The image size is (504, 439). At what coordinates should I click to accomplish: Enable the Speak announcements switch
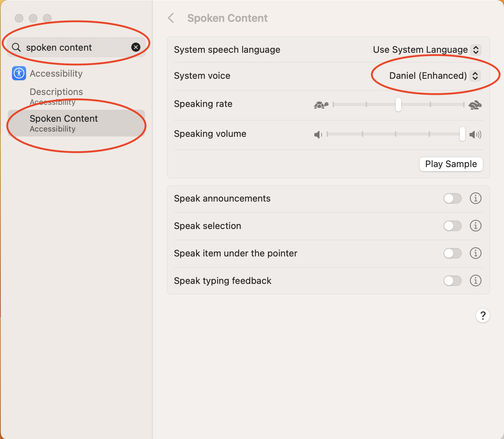point(453,198)
